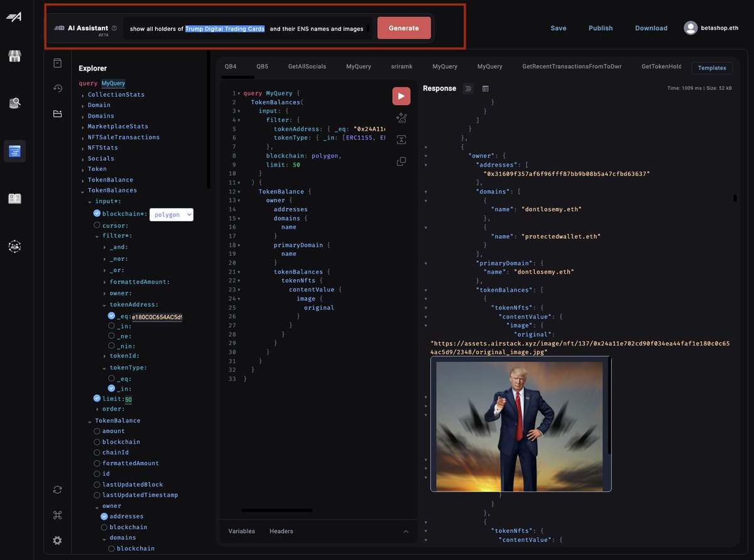Collapse the variables panel chevron
754x560 pixels.
(405, 531)
